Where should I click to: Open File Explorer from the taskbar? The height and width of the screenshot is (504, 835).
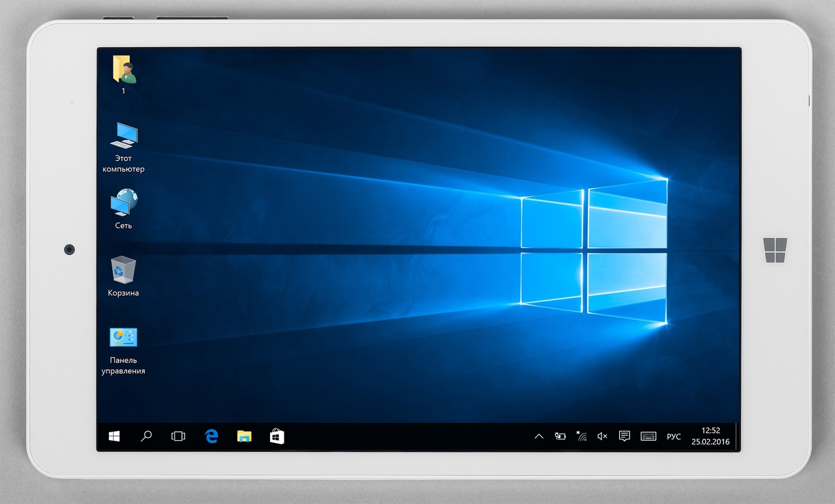244,436
